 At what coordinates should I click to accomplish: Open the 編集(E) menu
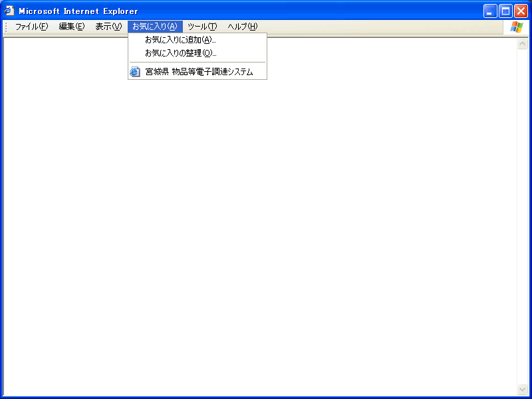click(72, 27)
